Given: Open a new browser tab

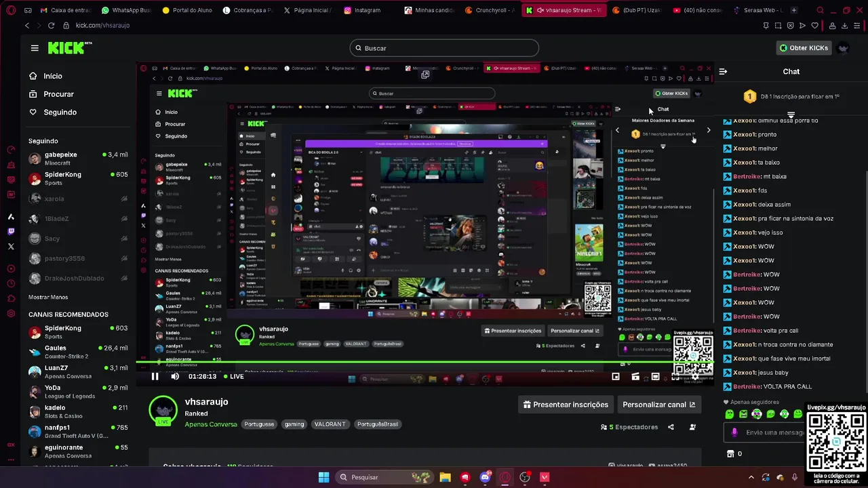Looking at the screenshot, I should (x=794, y=10).
